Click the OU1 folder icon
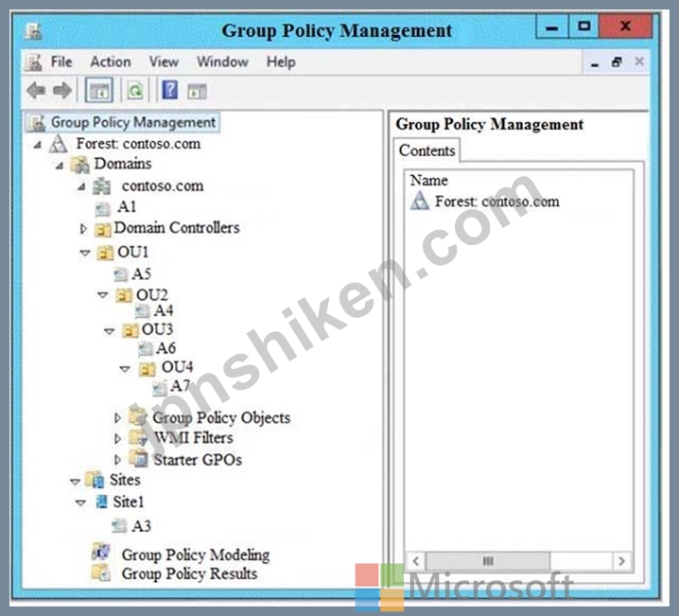679x616 pixels. (x=105, y=253)
